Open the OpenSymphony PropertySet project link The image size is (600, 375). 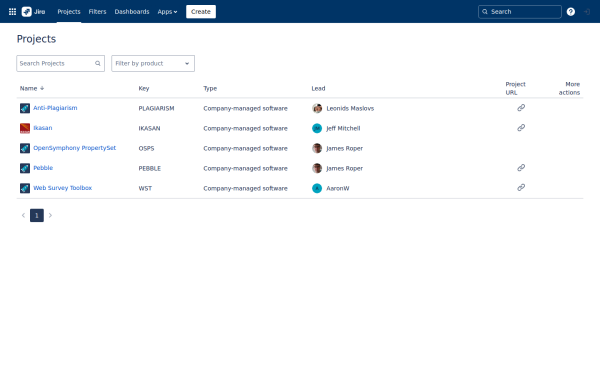pyautogui.click(x=74, y=148)
